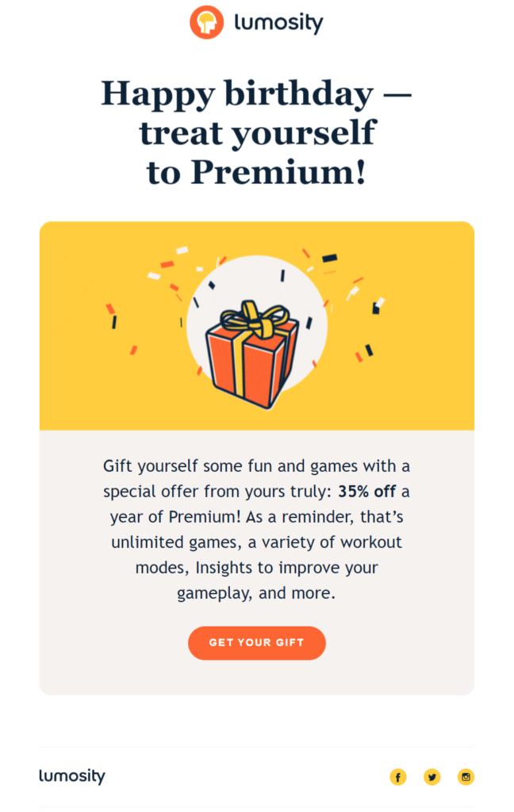Click the lumosity wordmark in the footer
The height and width of the screenshot is (812, 514).
pyautogui.click(x=72, y=777)
